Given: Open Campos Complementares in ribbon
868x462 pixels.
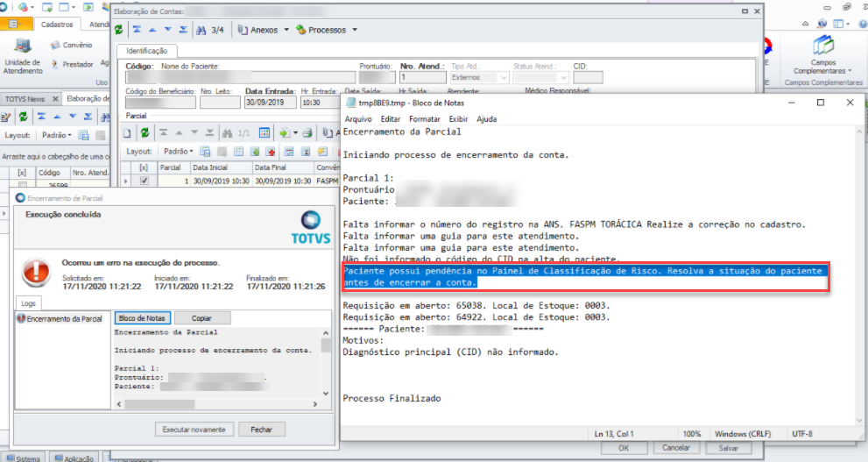Looking at the screenshot, I should pos(823,55).
